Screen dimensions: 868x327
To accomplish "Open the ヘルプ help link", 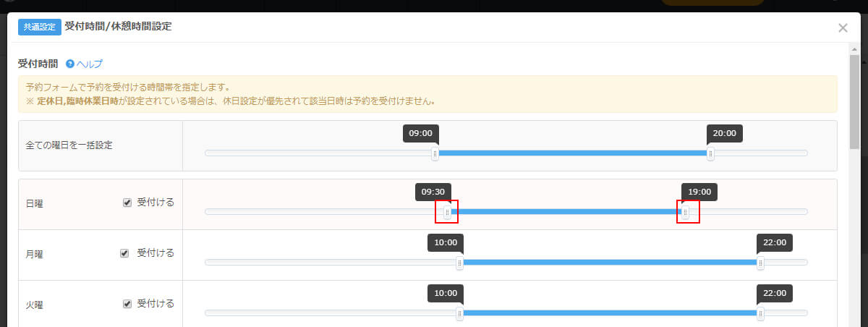I will pos(90,64).
